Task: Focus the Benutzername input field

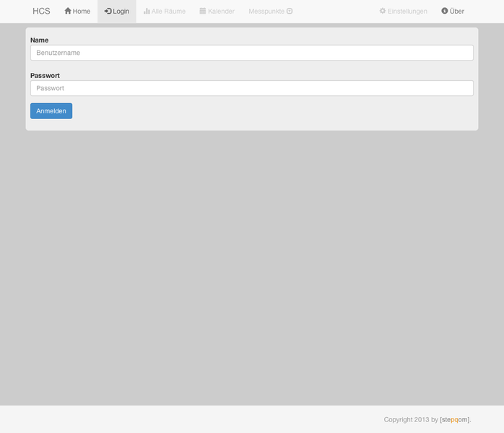Action: (252, 53)
